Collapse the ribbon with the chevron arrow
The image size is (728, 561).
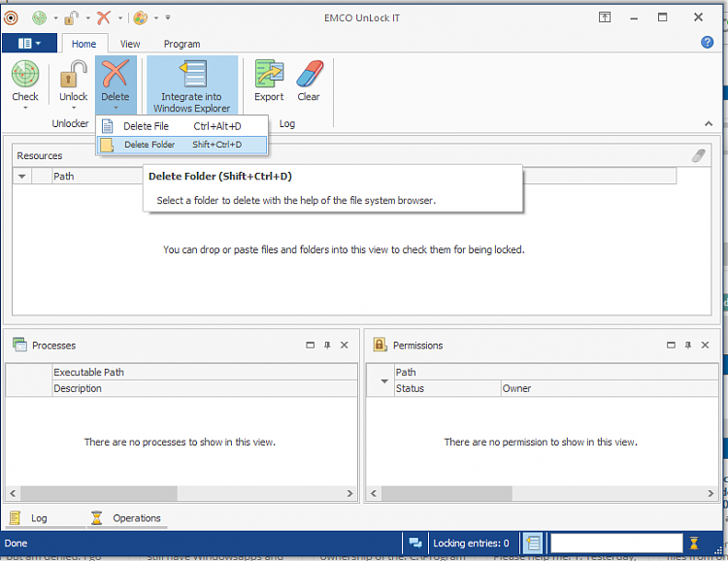click(x=708, y=123)
